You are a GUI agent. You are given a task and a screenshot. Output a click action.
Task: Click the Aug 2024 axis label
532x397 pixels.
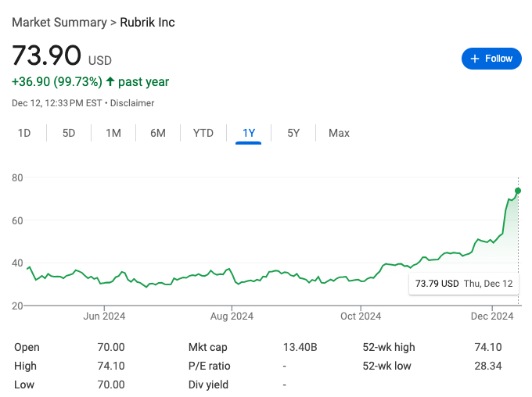click(x=232, y=317)
